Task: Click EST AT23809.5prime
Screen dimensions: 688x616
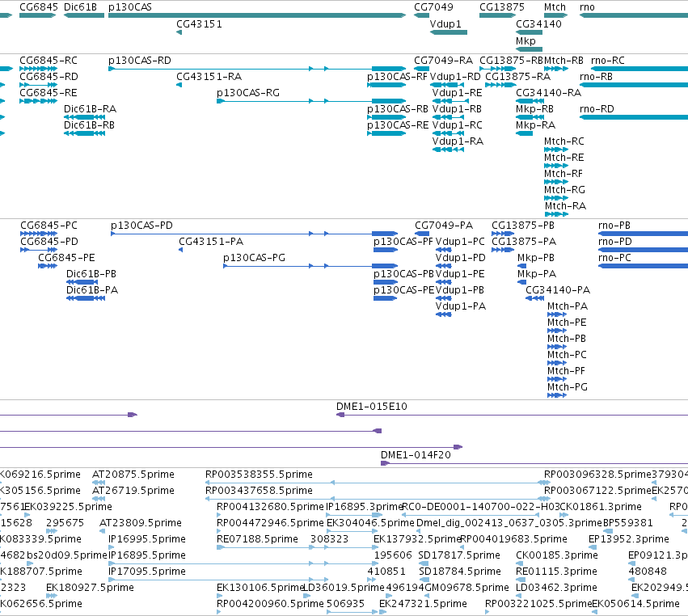Action: 102,531
